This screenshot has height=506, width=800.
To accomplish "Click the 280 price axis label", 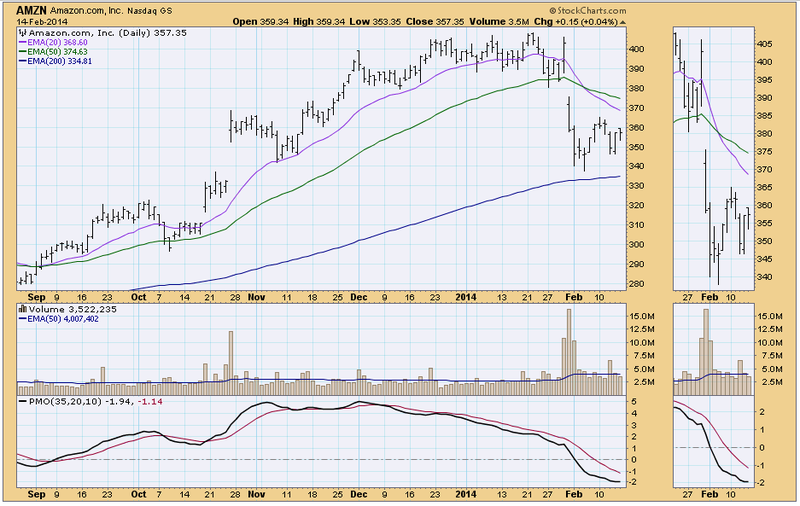I will (x=638, y=284).
